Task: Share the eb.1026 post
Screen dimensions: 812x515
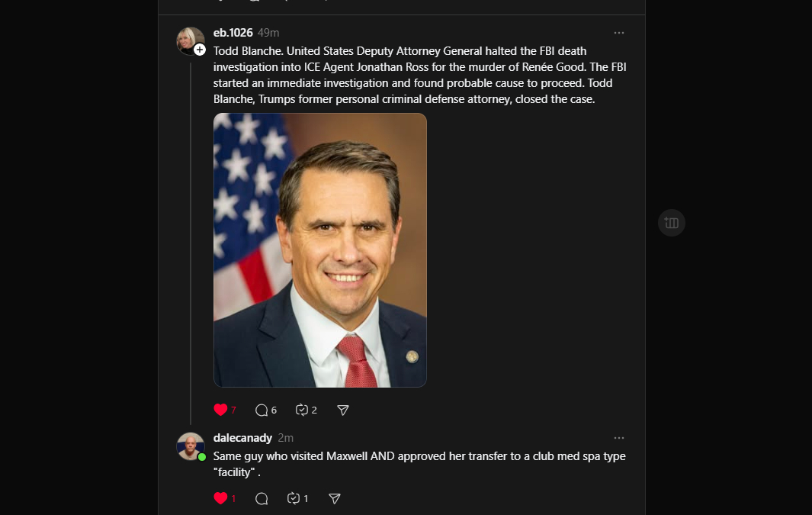Action: pos(343,410)
